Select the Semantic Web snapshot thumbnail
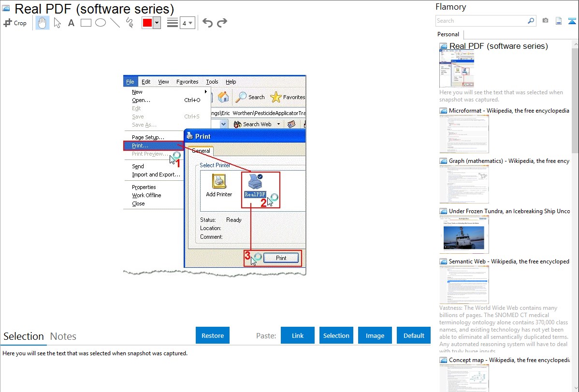 coord(464,285)
